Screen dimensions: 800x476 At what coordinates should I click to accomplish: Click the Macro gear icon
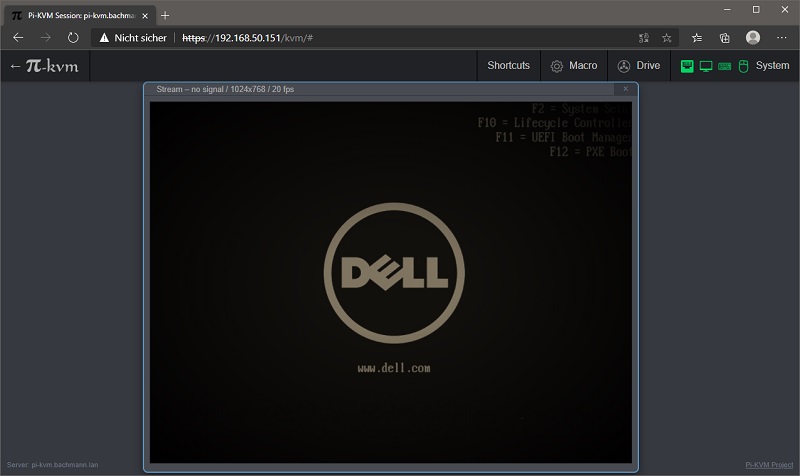pyautogui.click(x=557, y=66)
